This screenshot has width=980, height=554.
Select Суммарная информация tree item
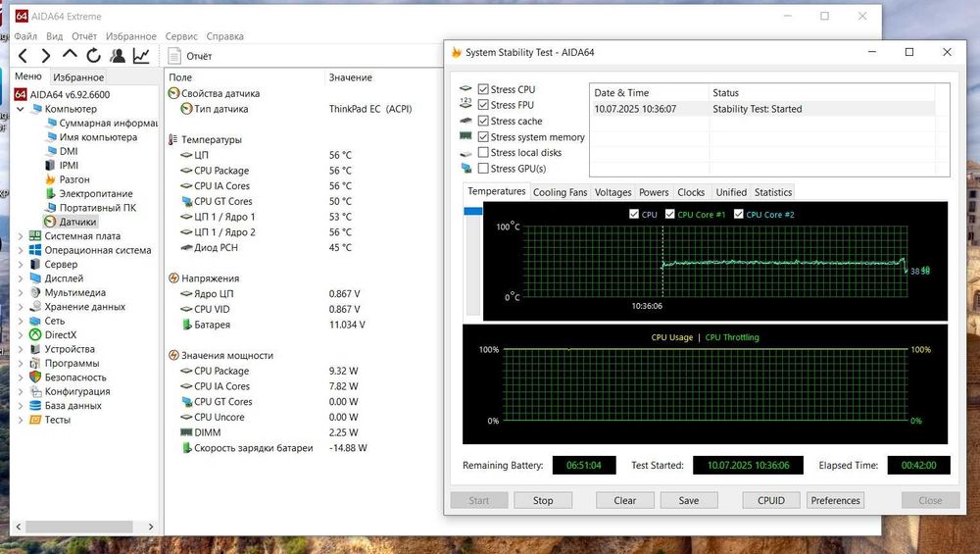[x=108, y=124]
